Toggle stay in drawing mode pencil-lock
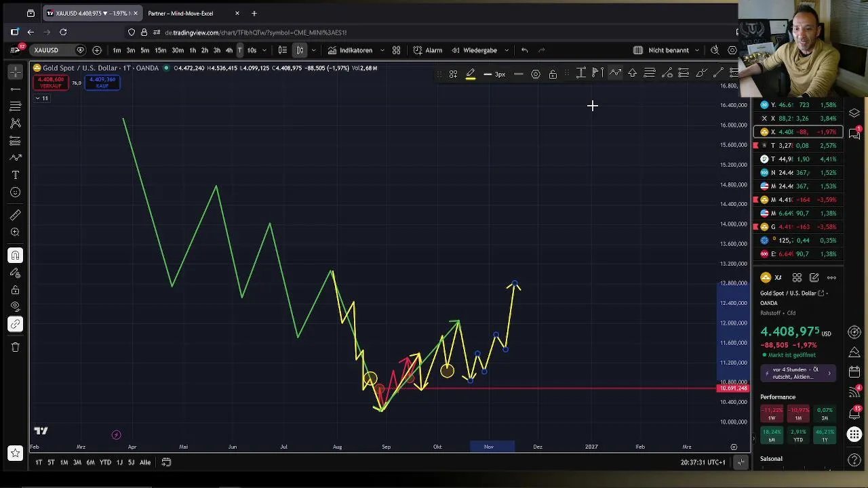The image size is (868, 488). coord(15,273)
